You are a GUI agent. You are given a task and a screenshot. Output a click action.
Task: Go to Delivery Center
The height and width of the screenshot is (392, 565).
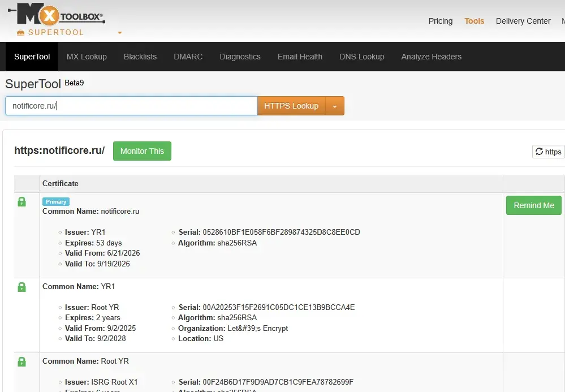point(523,21)
